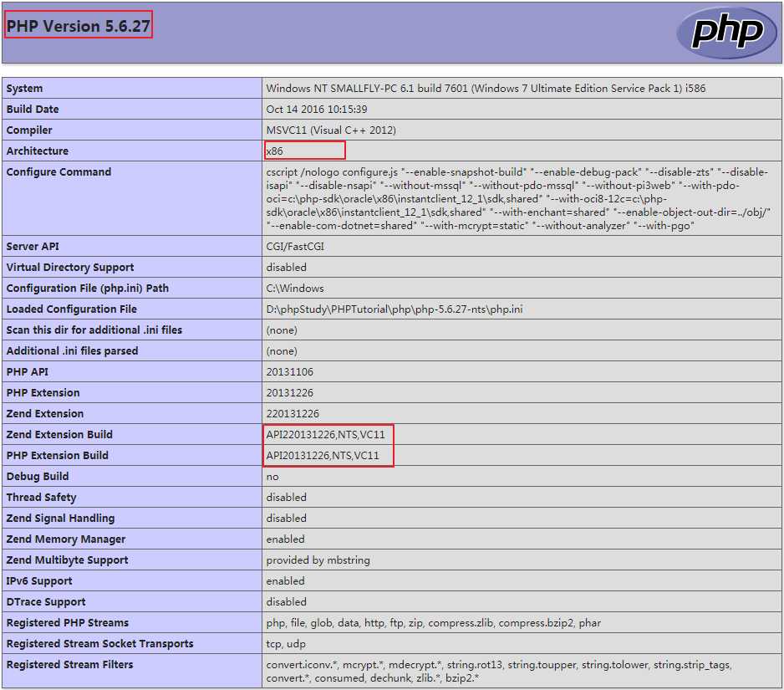Select the API220131226,NTS,VC11 value
784x690 pixels.
[x=325, y=435]
